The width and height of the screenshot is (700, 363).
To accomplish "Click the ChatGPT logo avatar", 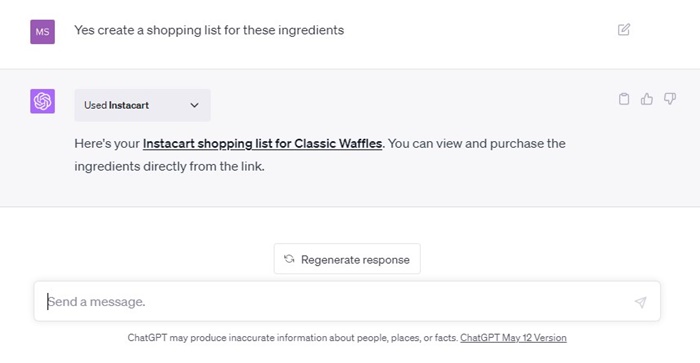I will point(42,101).
